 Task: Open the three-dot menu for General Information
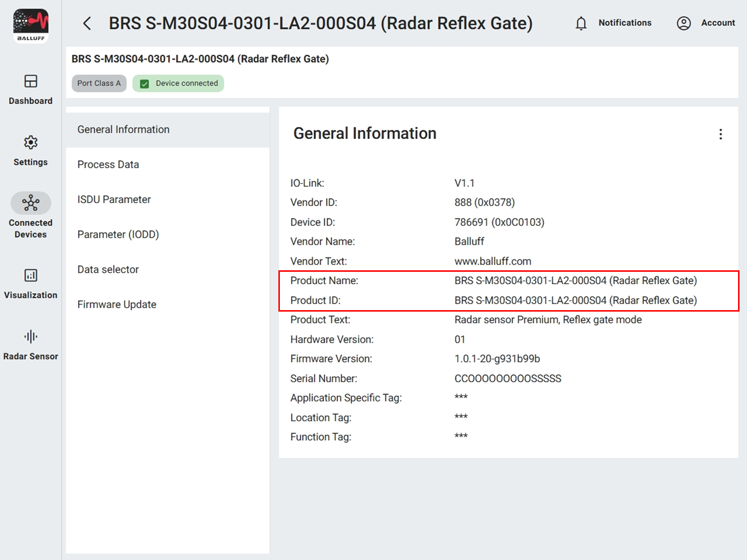(720, 134)
